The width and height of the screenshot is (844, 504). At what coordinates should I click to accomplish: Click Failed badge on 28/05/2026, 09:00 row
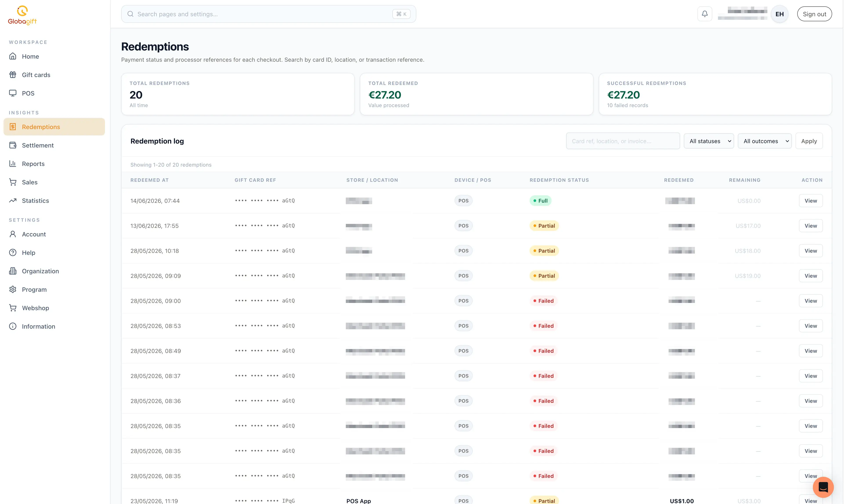(543, 301)
